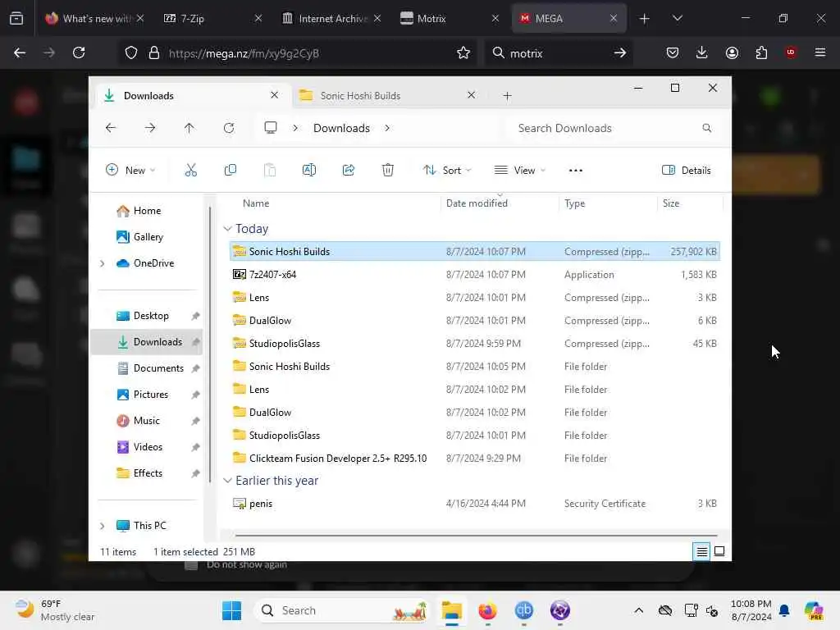The width and height of the screenshot is (840, 630).
Task: Go up one folder level in Explorer
Action: [189, 128]
